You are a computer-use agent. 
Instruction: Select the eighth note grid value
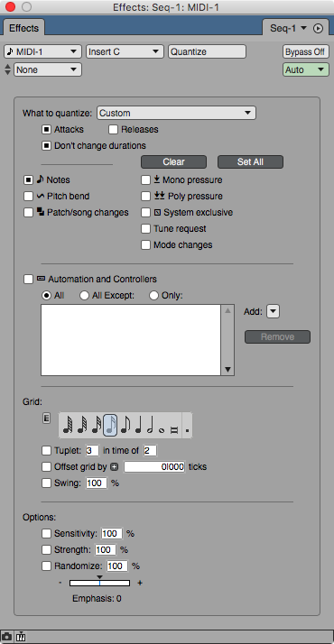pyautogui.click(x=125, y=425)
